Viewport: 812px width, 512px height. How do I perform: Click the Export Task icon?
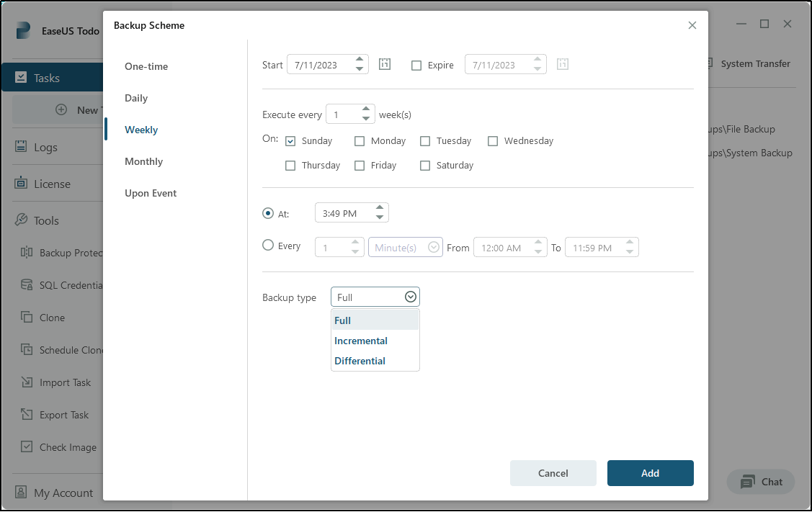[x=27, y=415]
